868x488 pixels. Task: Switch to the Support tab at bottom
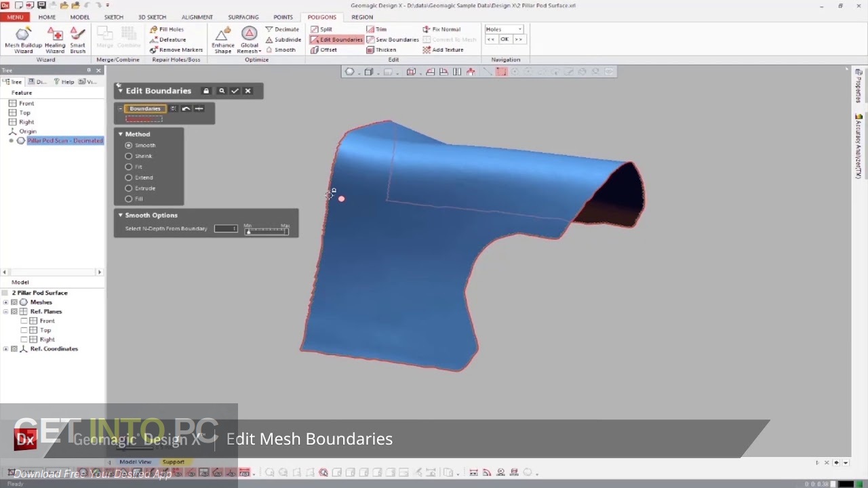(173, 462)
